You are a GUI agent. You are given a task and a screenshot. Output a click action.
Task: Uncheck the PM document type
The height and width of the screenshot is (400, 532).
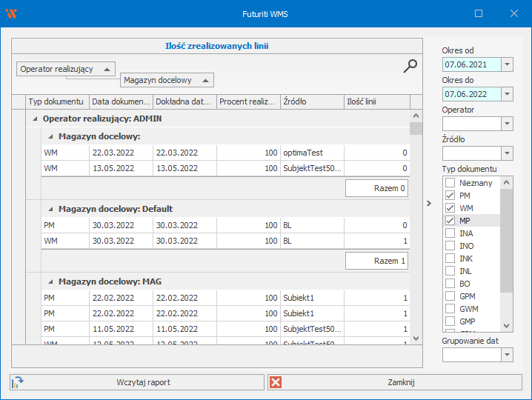click(450, 196)
